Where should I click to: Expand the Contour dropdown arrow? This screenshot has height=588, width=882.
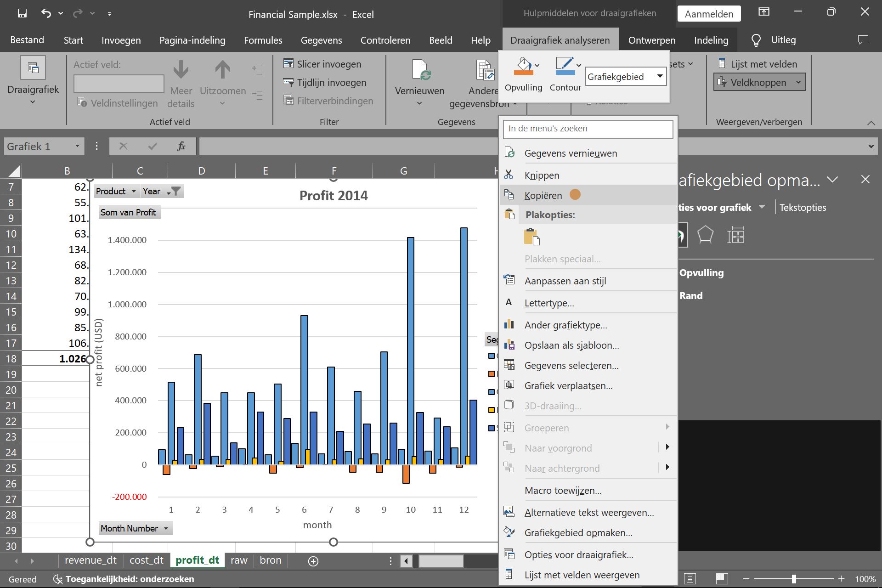click(579, 65)
